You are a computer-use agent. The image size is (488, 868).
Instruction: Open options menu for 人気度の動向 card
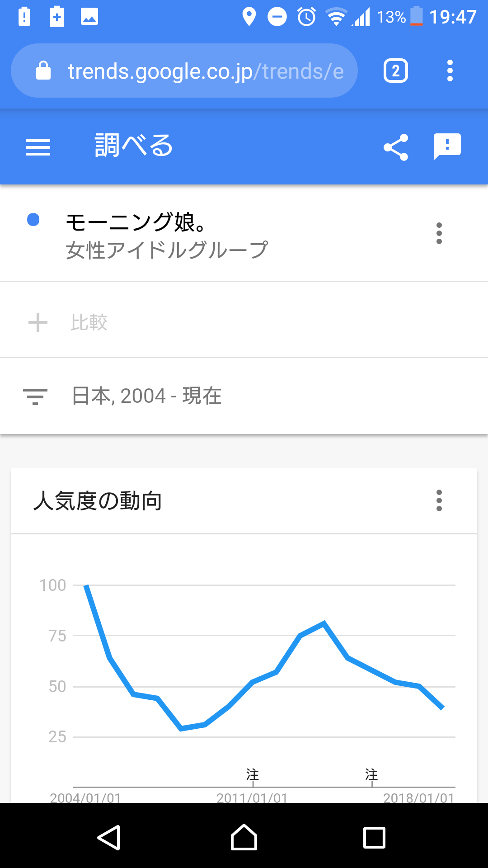pyautogui.click(x=439, y=500)
